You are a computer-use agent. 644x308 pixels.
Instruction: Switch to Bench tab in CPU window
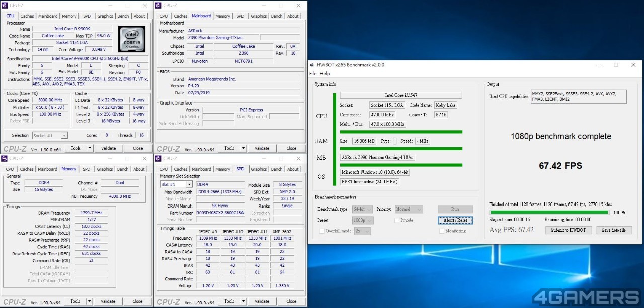[x=123, y=16]
